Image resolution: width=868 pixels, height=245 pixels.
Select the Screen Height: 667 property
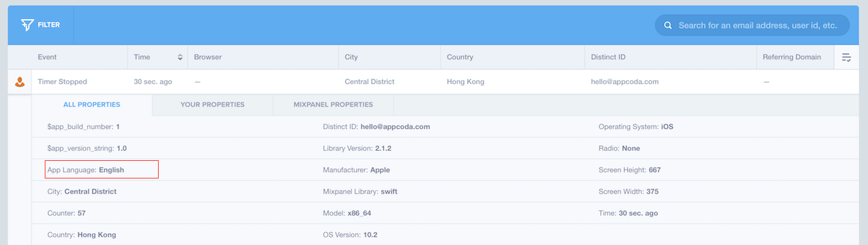(629, 170)
